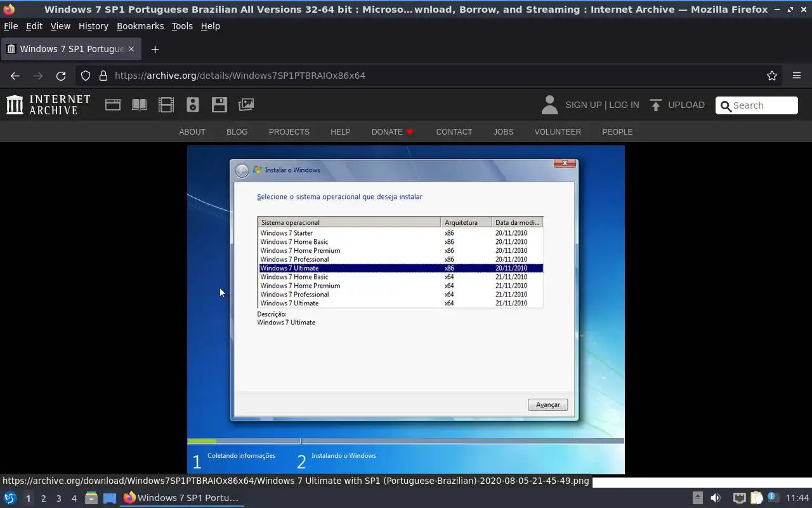The width and height of the screenshot is (812, 508).
Task: Switch to workspace 4 in the pager
Action: [x=74, y=498]
